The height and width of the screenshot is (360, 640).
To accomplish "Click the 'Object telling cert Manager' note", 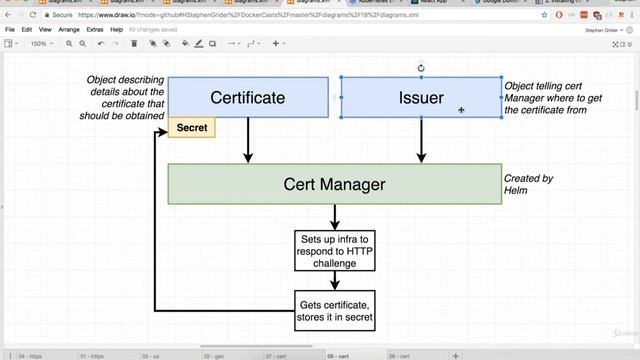I will 553,98.
